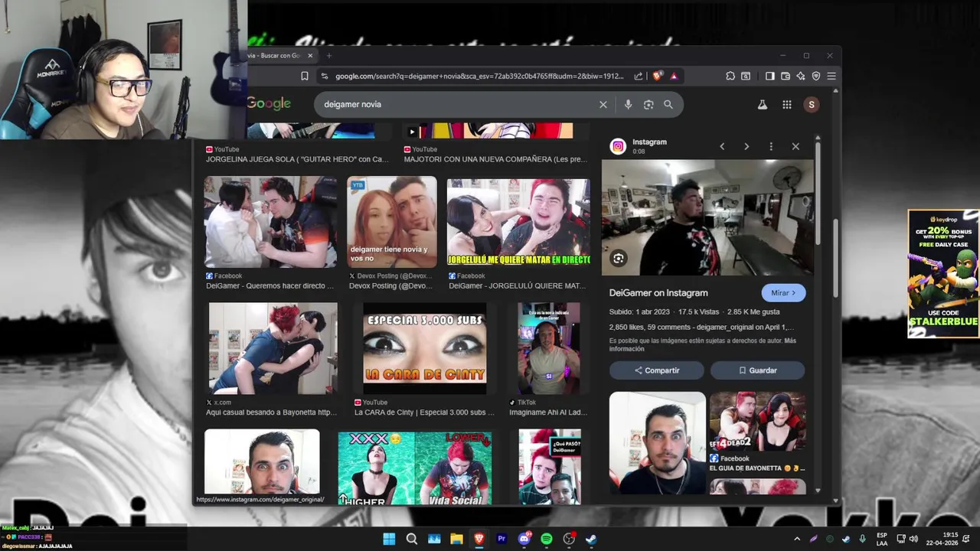Open Brave Rewards triangle icon
980x551 pixels.
674,76
